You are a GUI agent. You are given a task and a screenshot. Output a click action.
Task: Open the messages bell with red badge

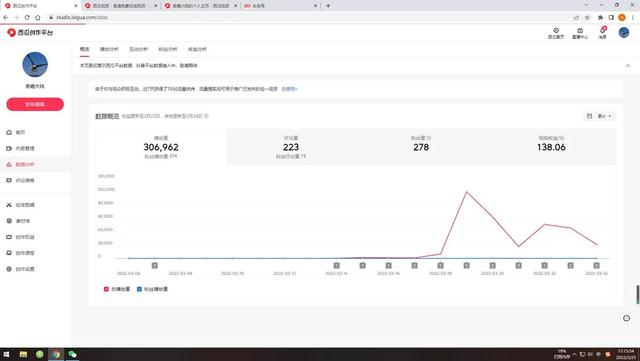point(603,32)
